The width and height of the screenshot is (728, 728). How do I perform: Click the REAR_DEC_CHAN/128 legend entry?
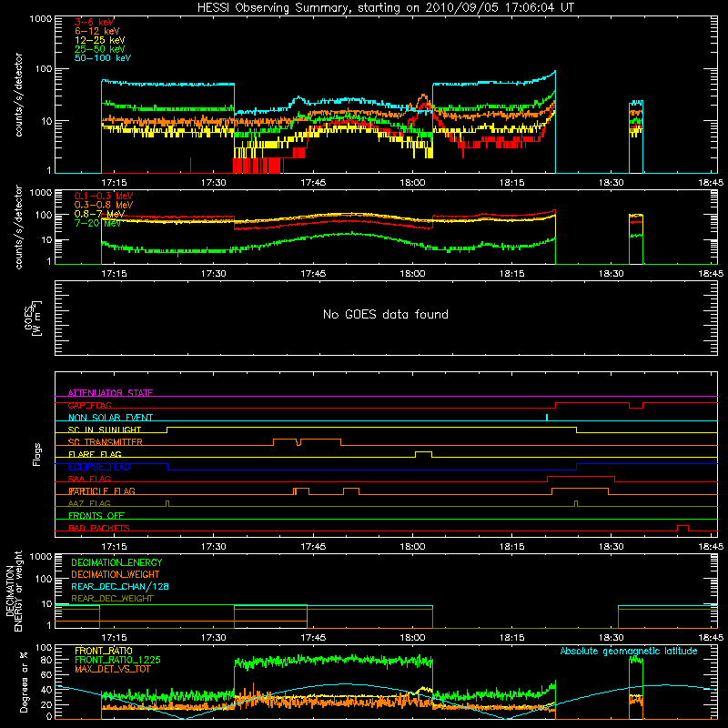point(120,586)
